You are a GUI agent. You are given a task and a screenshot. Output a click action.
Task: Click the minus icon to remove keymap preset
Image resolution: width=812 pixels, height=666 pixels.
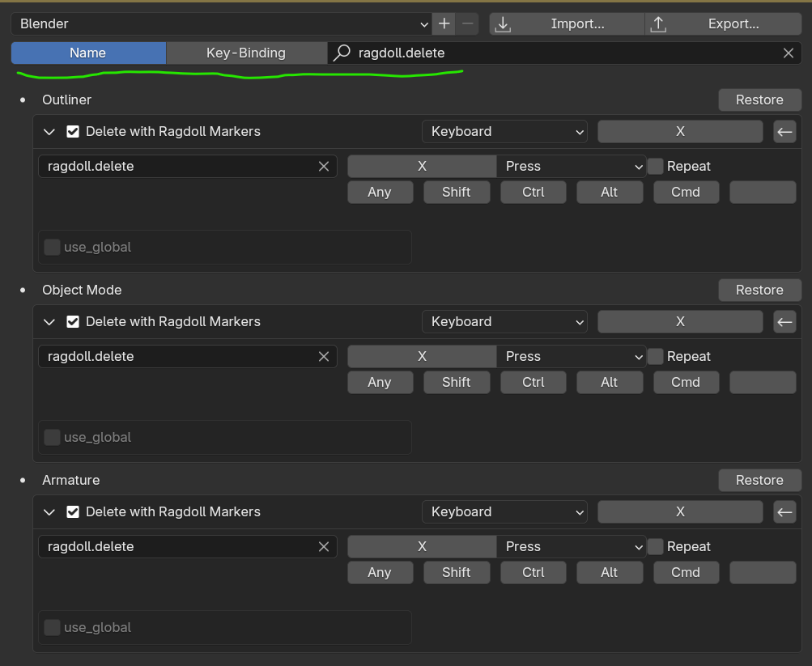[x=468, y=23]
